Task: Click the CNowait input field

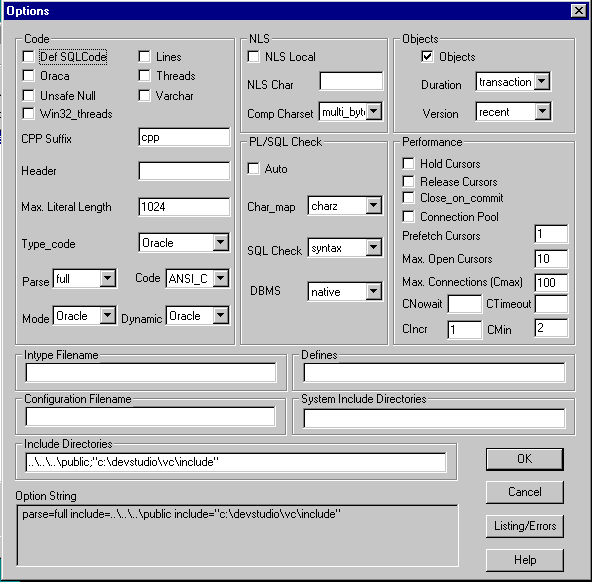Action: 465,304
